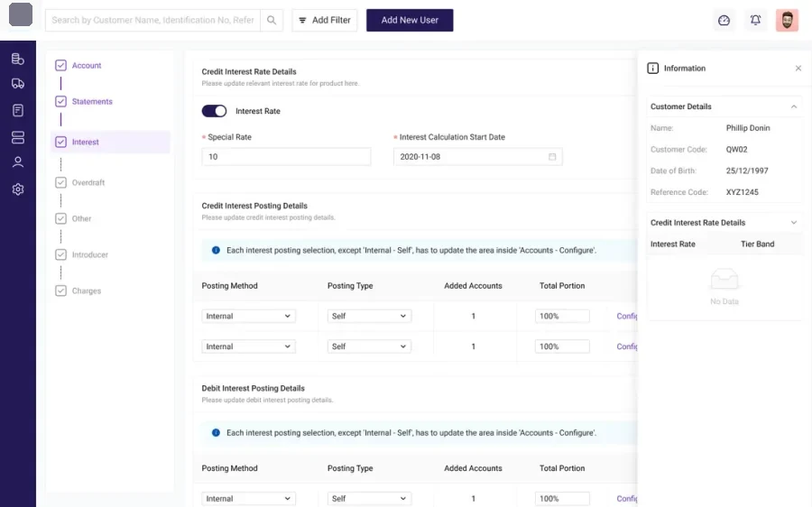This screenshot has height=507, width=812.
Task: Click the date of birth 25/12/1997
Action: tap(747, 171)
